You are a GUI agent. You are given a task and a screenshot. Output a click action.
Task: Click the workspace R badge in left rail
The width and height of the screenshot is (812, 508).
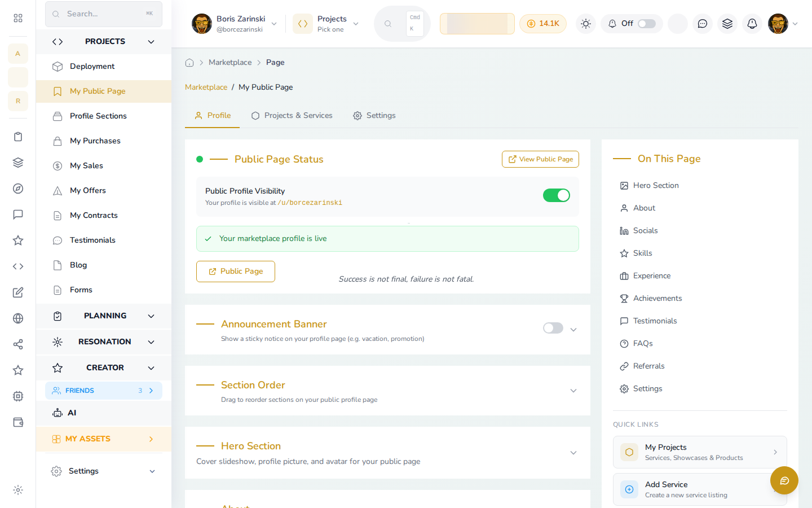18,101
